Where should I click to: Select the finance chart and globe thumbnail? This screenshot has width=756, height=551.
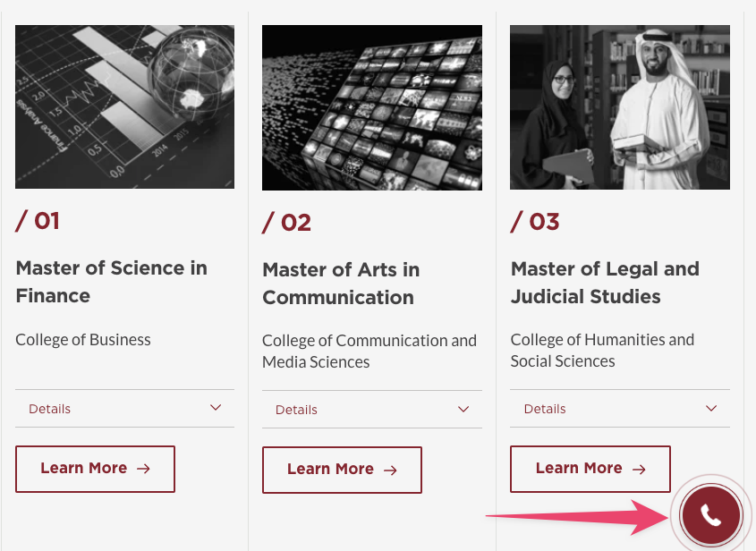[124, 106]
